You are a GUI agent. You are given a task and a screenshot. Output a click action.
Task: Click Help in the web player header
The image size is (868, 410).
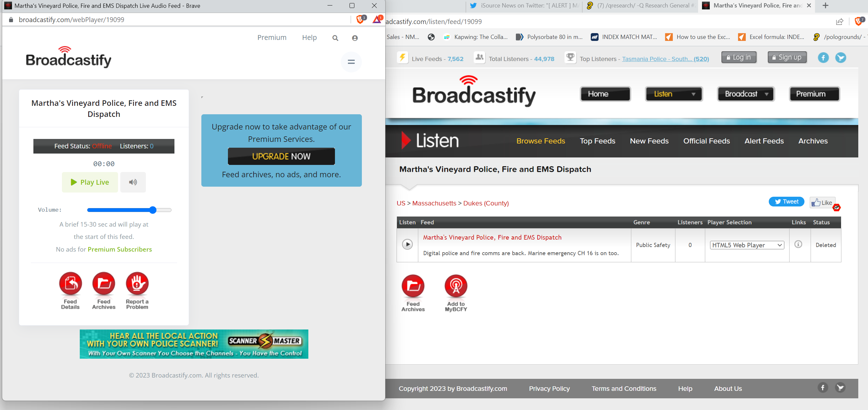point(309,37)
